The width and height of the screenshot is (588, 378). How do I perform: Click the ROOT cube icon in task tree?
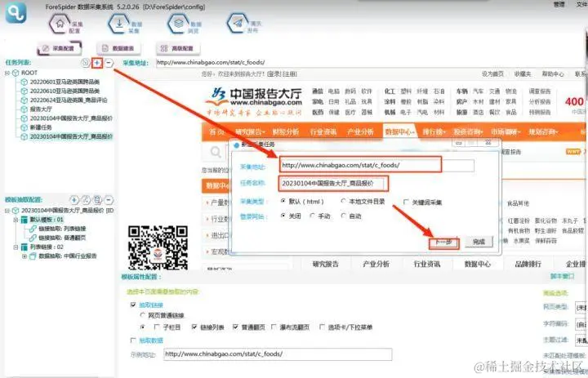pos(16,73)
